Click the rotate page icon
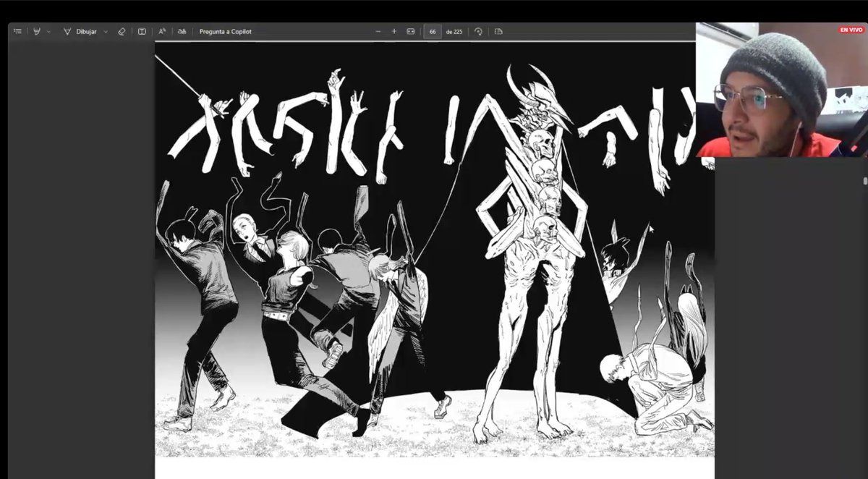 [x=478, y=31]
